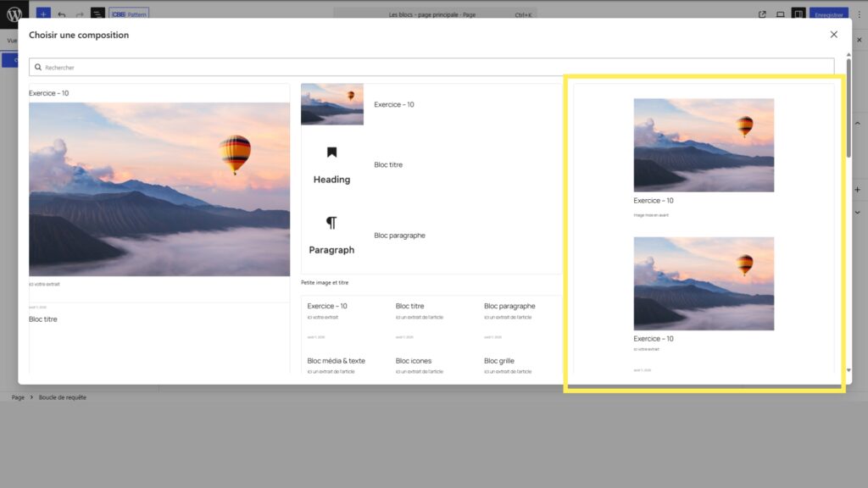Click the Bloc média & texte entry

336,360
